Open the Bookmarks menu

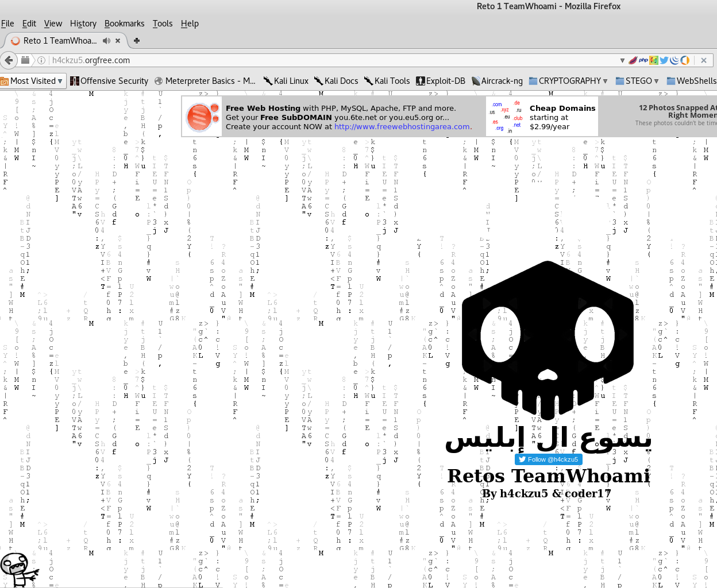click(x=124, y=24)
